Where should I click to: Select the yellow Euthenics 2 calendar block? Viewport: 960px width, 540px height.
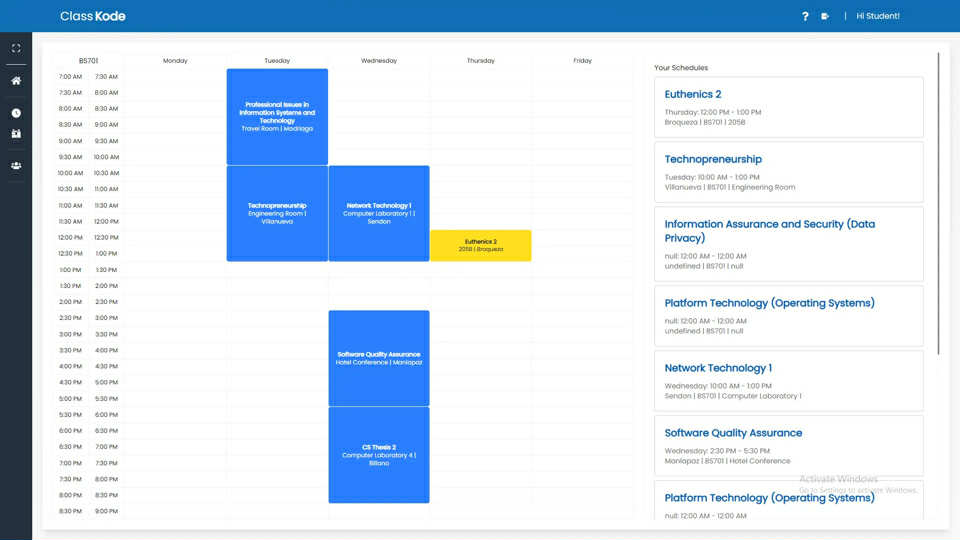click(x=480, y=245)
